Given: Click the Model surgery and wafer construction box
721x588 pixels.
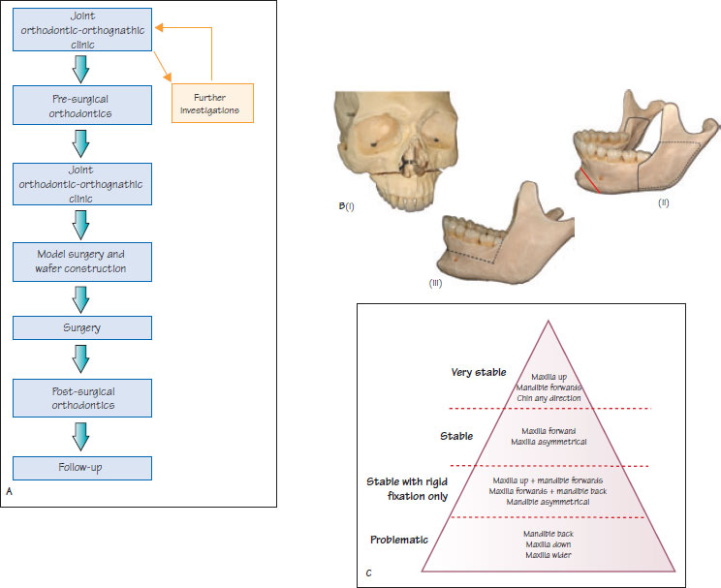Looking at the screenshot, I should [x=82, y=262].
